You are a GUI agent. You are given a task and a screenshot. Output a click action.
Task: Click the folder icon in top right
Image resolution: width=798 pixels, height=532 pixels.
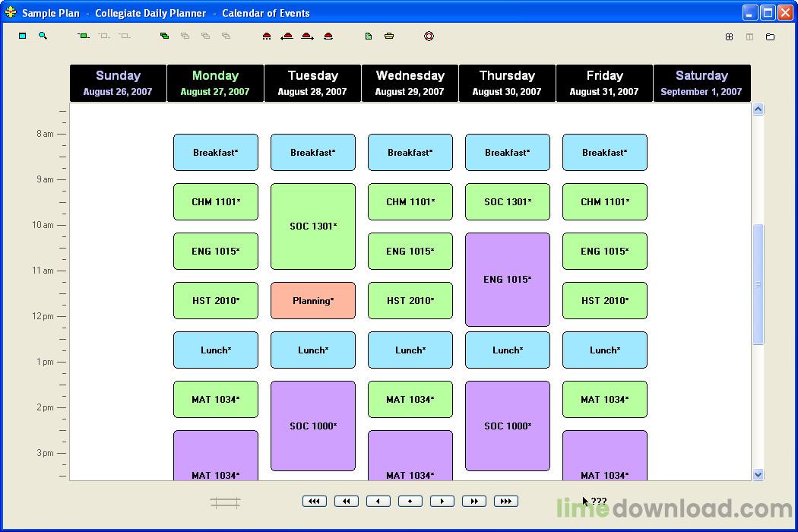[x=770, y=36]
